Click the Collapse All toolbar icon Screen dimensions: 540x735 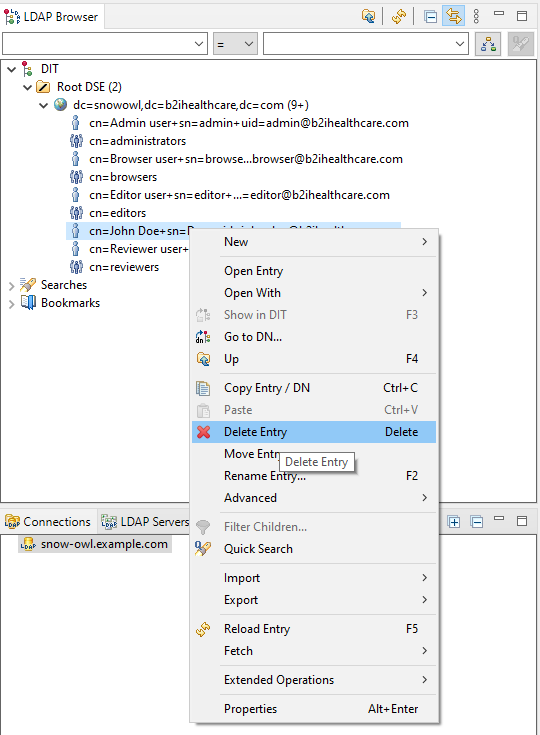[430, 16]
